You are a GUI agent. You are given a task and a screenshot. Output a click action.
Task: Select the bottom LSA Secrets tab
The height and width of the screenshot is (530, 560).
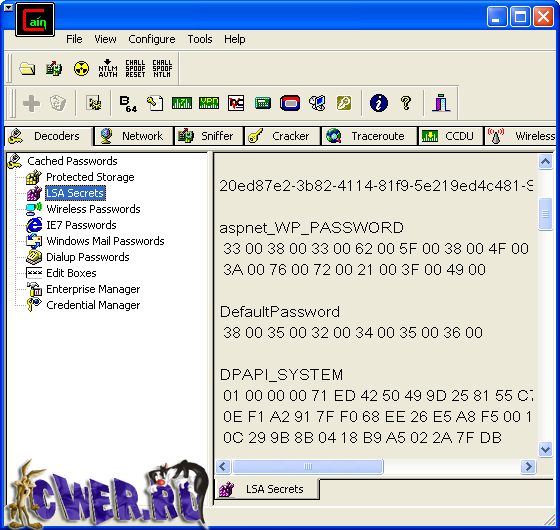tap(267, 489)
